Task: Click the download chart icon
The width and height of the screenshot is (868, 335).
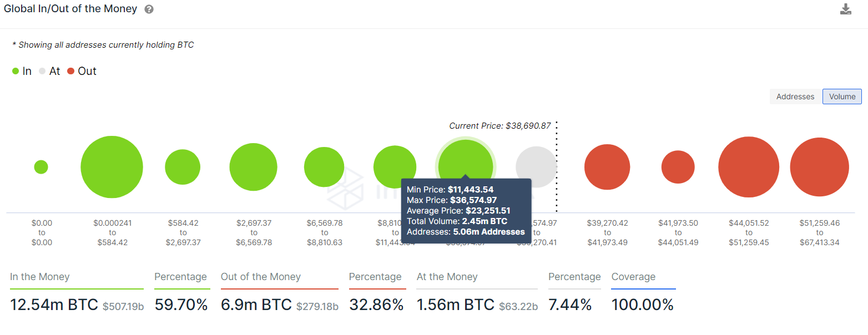Action: pyautogui.click(x=845, y=9)
